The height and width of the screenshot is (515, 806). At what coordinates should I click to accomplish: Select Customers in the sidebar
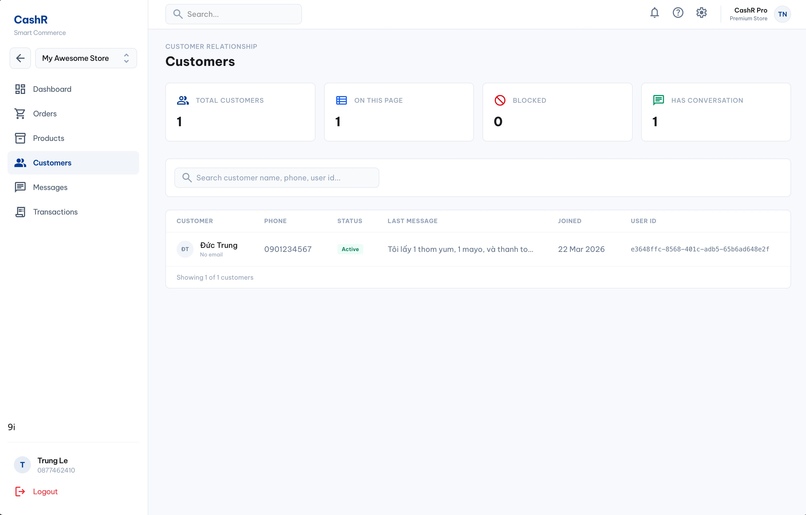73,163
